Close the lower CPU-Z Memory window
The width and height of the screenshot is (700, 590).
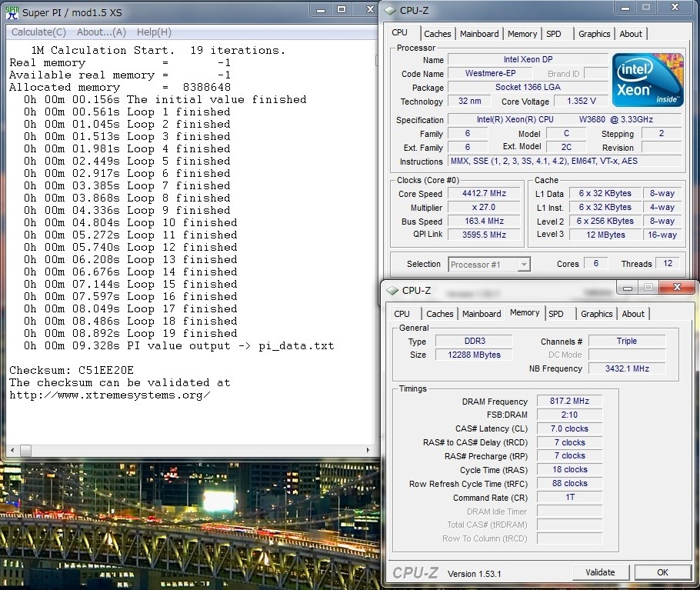click(x=677, y=288)
